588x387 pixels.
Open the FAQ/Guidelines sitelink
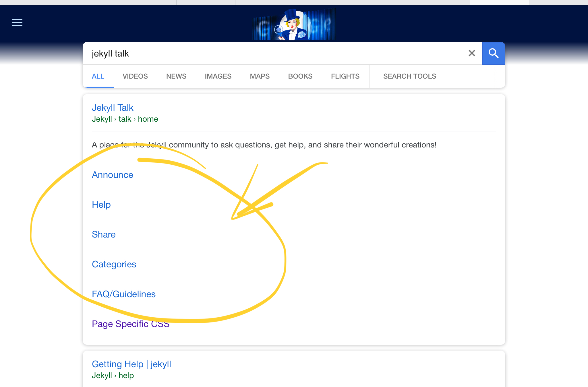pos(124,294)
